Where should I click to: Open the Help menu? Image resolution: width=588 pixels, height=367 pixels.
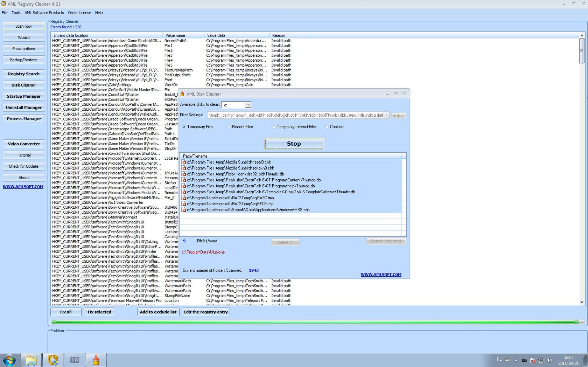[x=99, y=13]
